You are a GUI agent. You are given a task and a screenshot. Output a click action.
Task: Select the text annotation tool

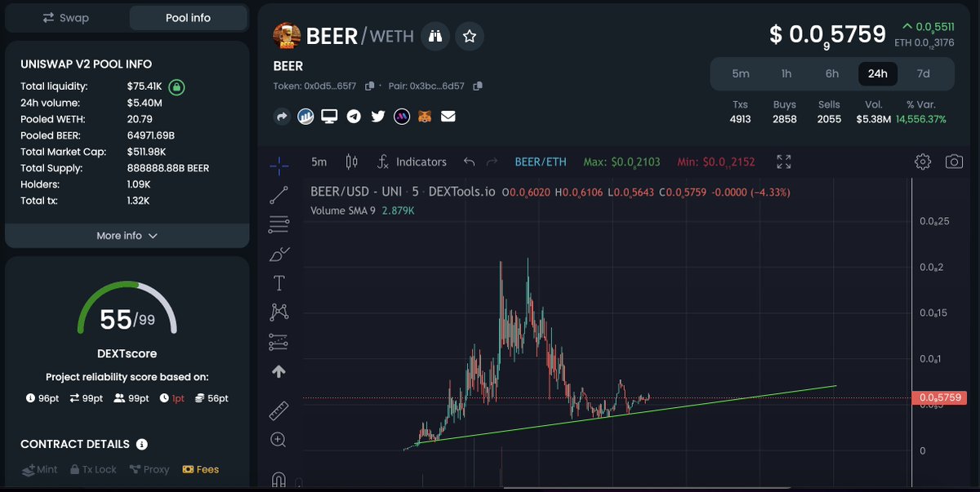(278, 281)
